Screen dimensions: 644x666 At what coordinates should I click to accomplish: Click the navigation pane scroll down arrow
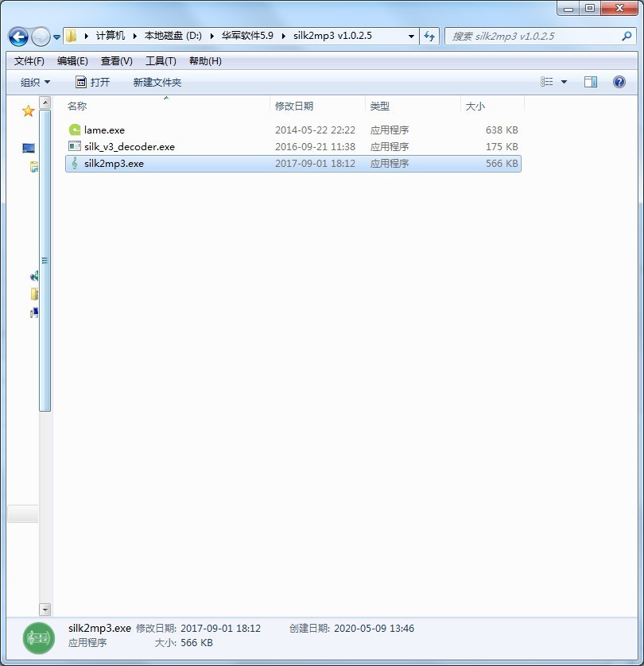(x=45, y=610)
